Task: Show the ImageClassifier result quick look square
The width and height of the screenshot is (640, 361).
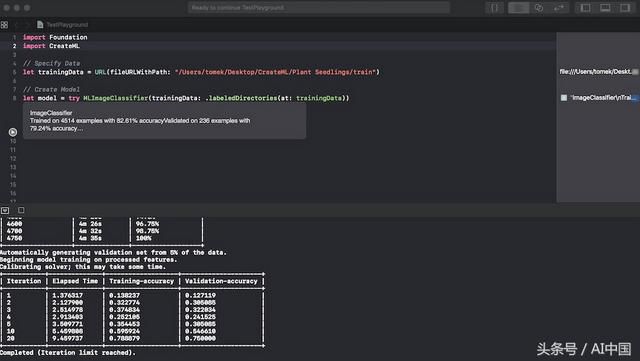Action: (564, 98)
